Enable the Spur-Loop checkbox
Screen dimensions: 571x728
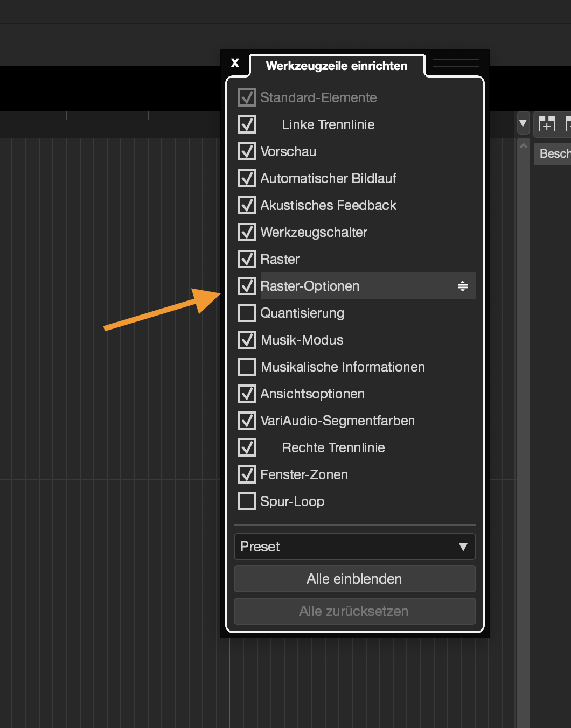click(x=247, y=501)
